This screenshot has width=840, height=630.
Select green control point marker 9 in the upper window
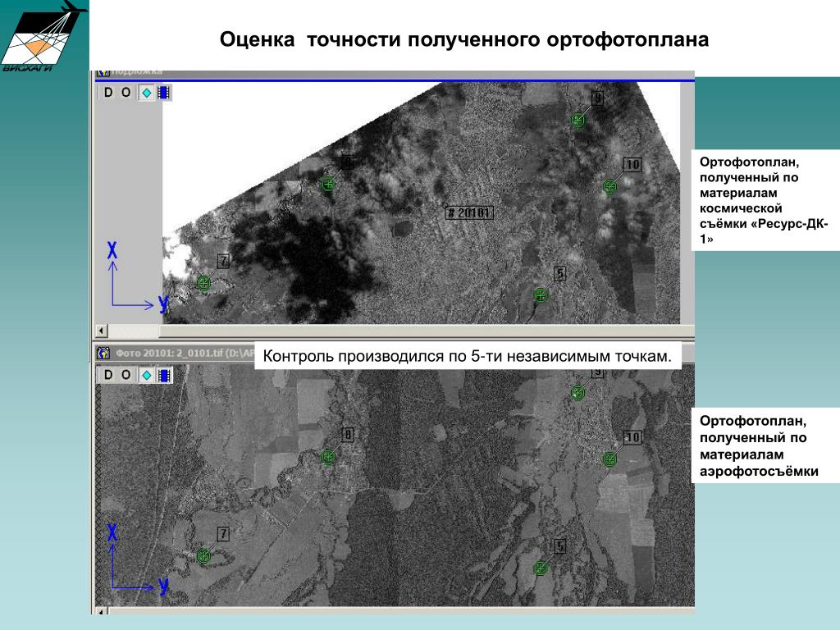pyautogui.click(x=577, y=120)
